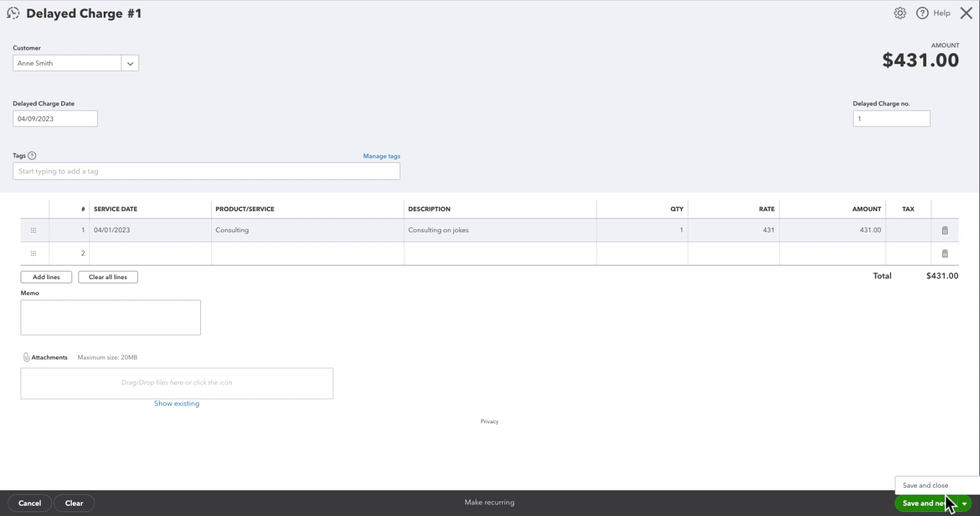Open Show existing attachments link
Image resolution: width=980 pixels, height=516 pixels.
pyautogui.click(x=177, y=403)
